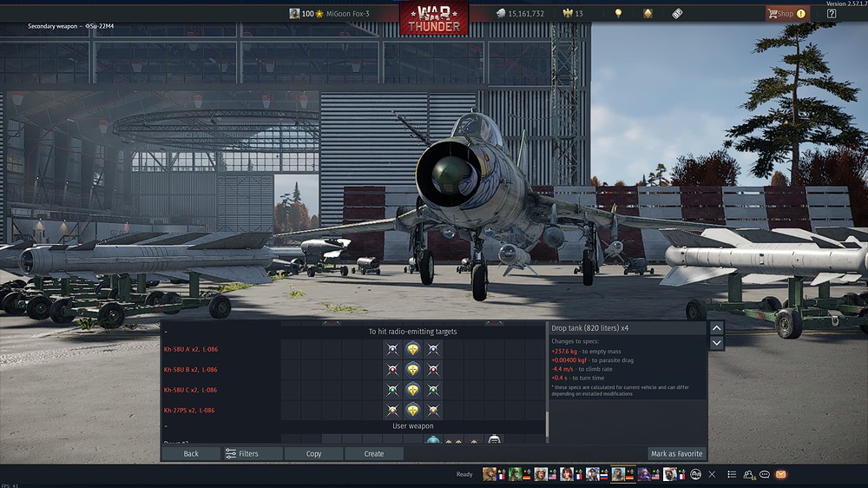
Task: Open the squad members icon
Action: [749, 474]
